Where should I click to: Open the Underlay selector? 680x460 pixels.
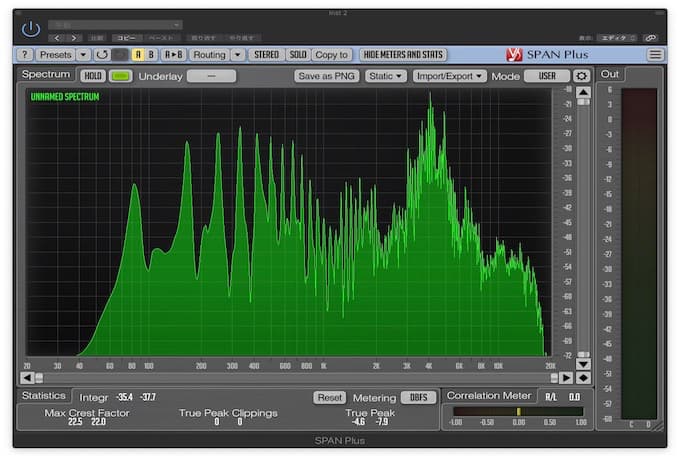coord(212,76)
